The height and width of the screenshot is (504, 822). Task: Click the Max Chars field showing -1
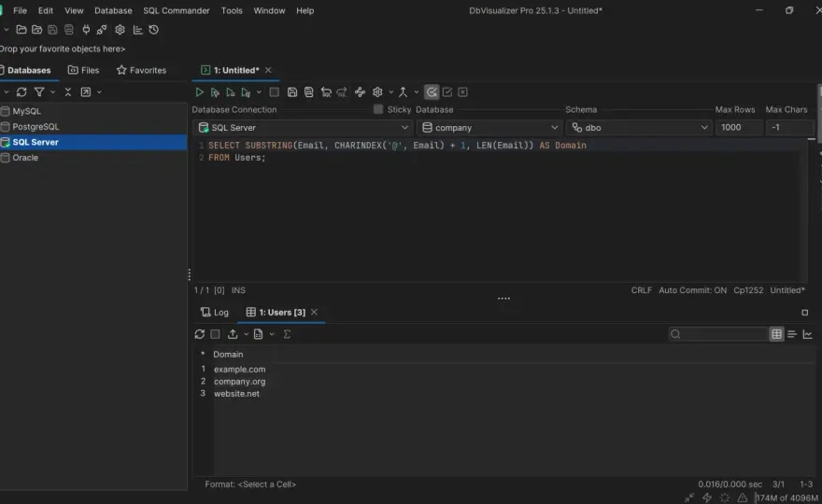coord(789,127)
